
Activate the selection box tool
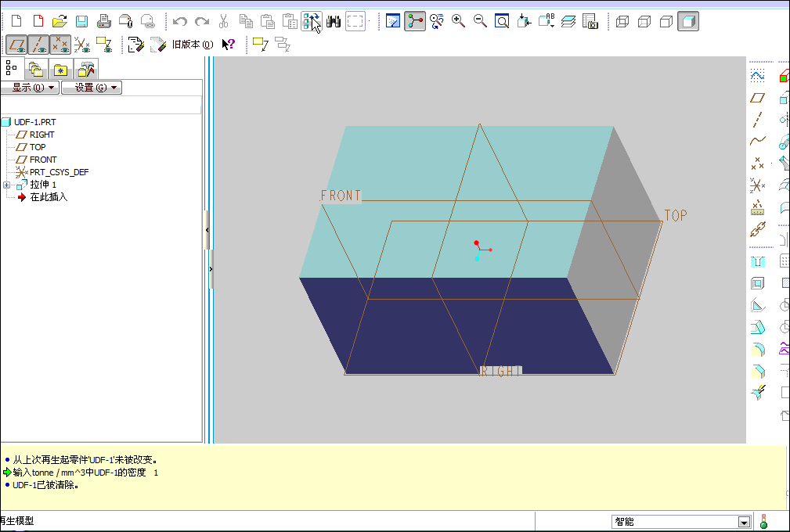355,21
